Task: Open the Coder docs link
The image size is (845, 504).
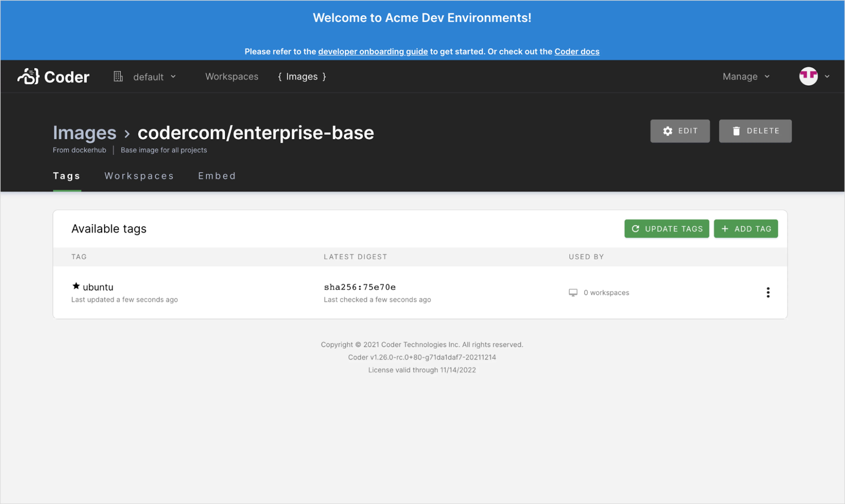Action: (x=577, y=52)
